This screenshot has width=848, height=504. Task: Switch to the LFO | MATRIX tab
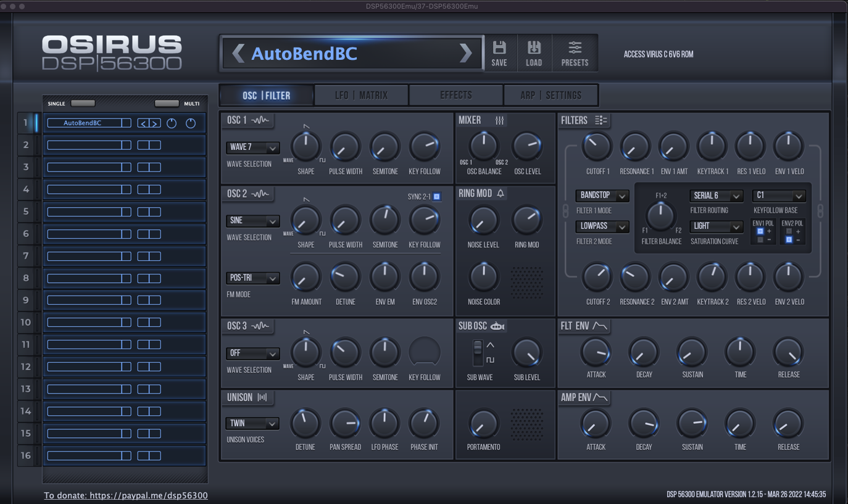point(362,96)
